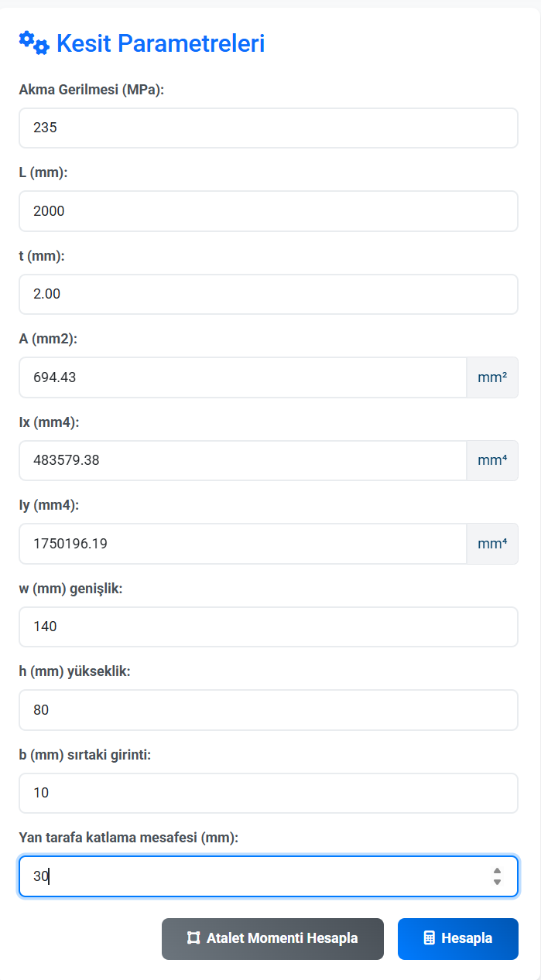Select the yükseklik field containing 80
Viewport: 541px width, 980px height.
tap(269, 710)
